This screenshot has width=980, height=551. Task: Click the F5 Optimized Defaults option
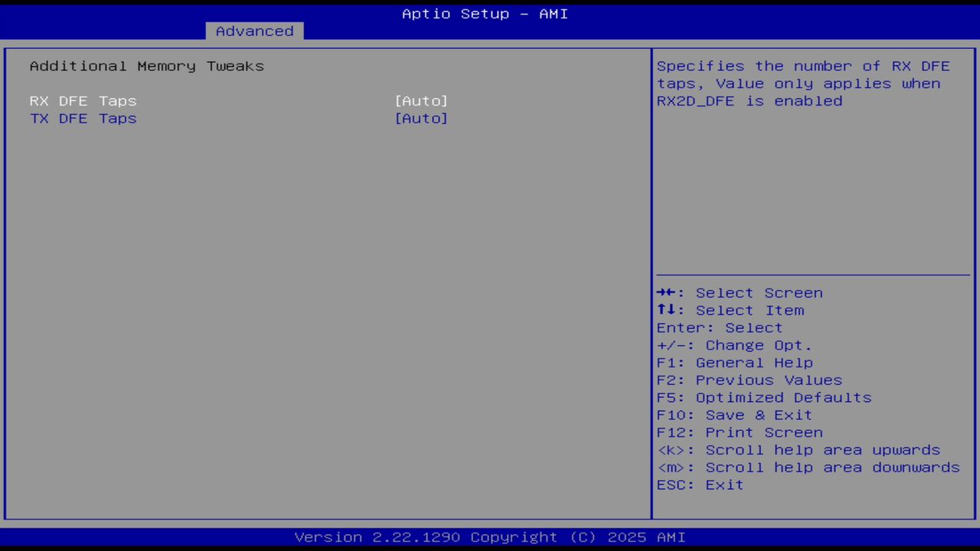[763, 397]
